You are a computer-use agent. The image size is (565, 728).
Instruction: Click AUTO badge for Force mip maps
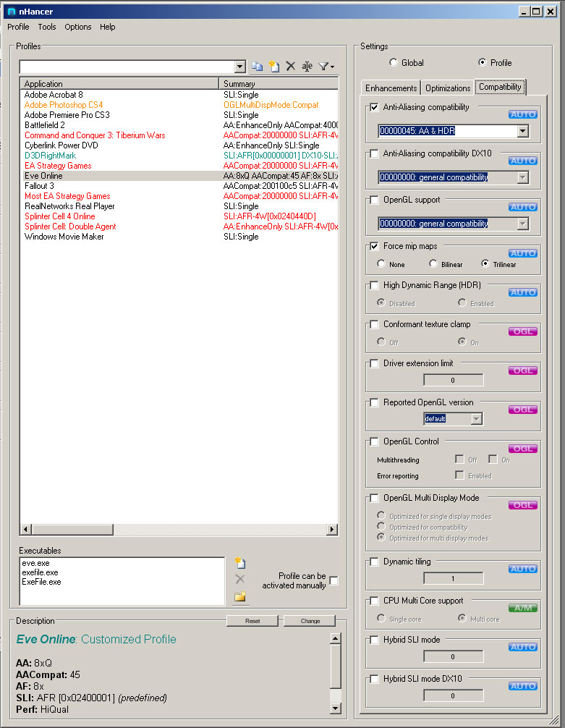[523, 253]
